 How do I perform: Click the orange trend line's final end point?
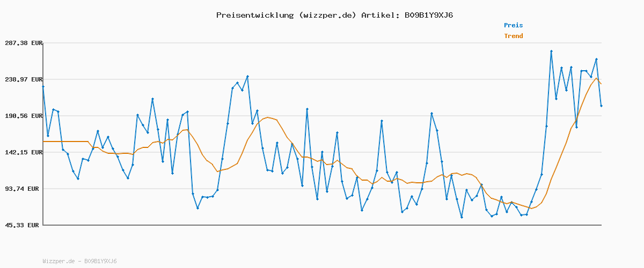tap(601, 84)
